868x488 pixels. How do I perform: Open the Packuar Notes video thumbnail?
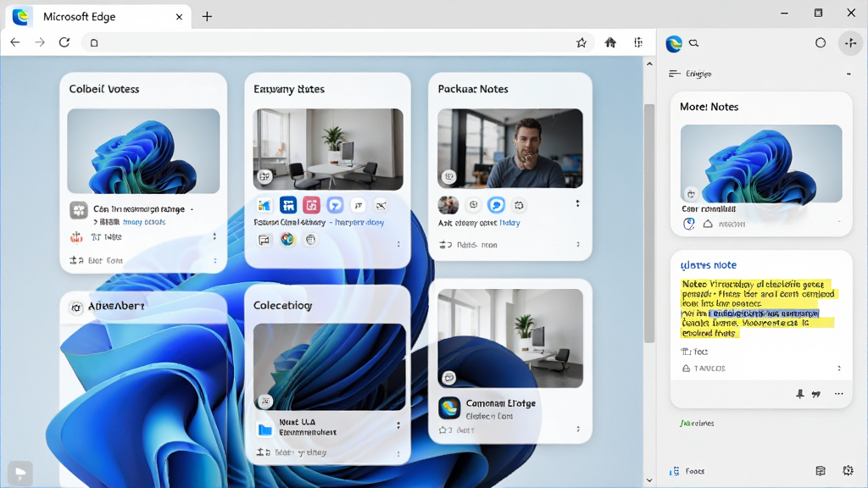coord(509,148)
